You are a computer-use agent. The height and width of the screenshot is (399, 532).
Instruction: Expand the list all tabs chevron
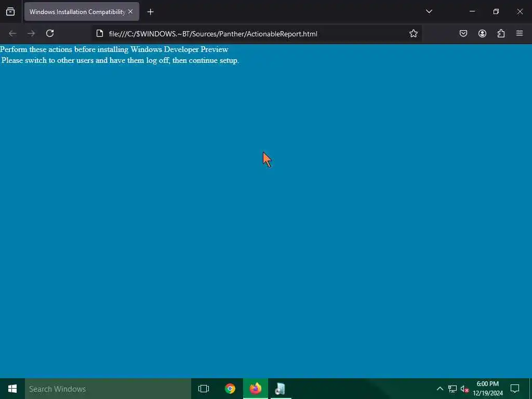pyautogui.click(x=429, y=11)
